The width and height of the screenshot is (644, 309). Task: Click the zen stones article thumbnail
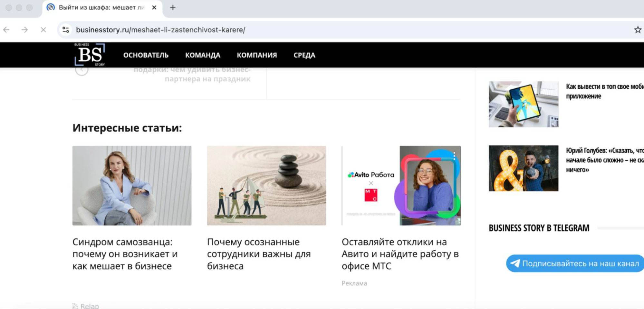[266, 185]
